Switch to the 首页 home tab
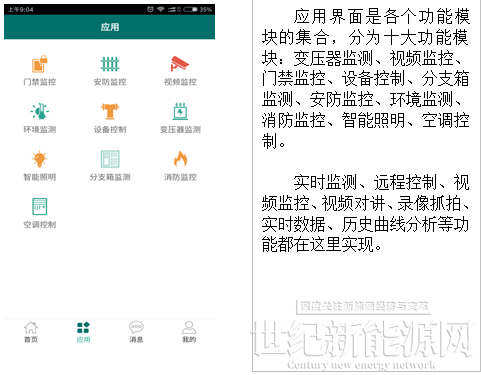 coord(31,332)
